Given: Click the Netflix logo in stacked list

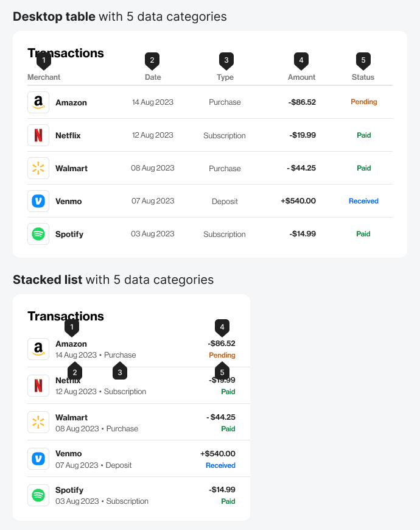Looking at the screenshot, I should tap(38, 386).
